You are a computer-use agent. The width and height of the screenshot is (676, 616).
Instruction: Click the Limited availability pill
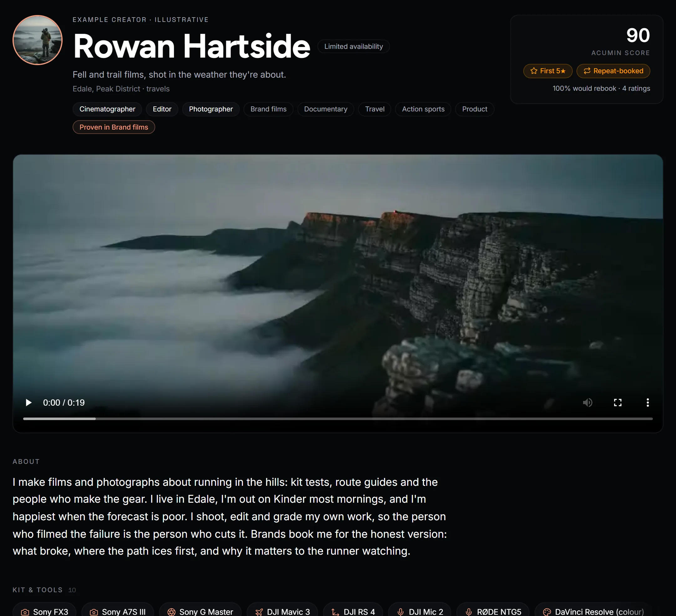pyautogui.click(x=353, y=46)
